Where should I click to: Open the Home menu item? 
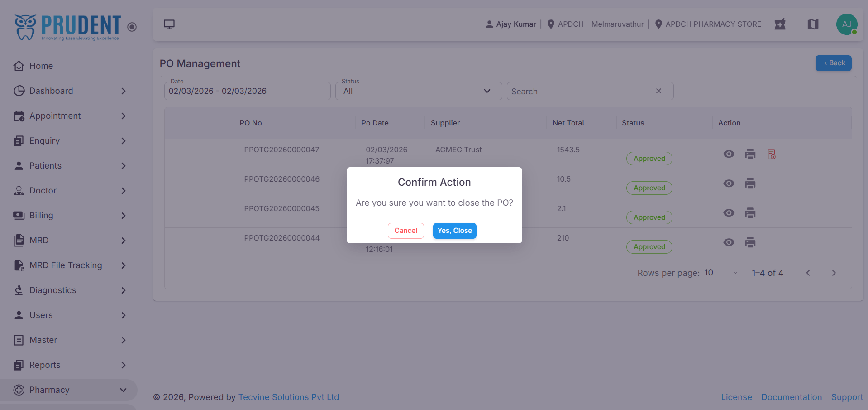coord(69,66)
